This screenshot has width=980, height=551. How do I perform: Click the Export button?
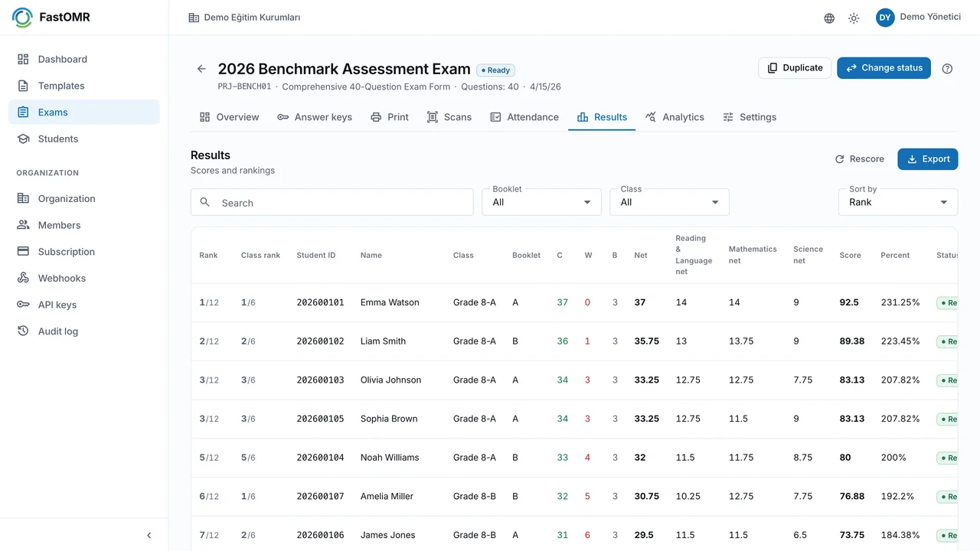(928, 159)
